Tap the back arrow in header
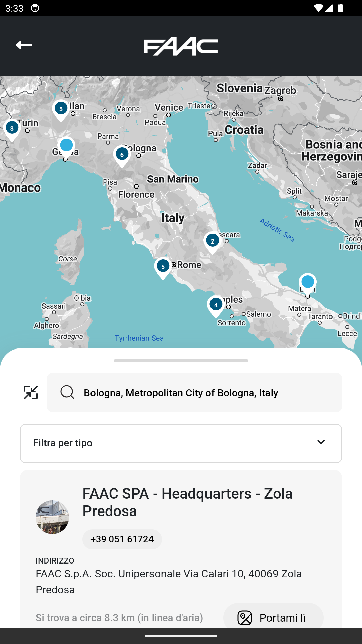362x644 pixels. [24, 45]
